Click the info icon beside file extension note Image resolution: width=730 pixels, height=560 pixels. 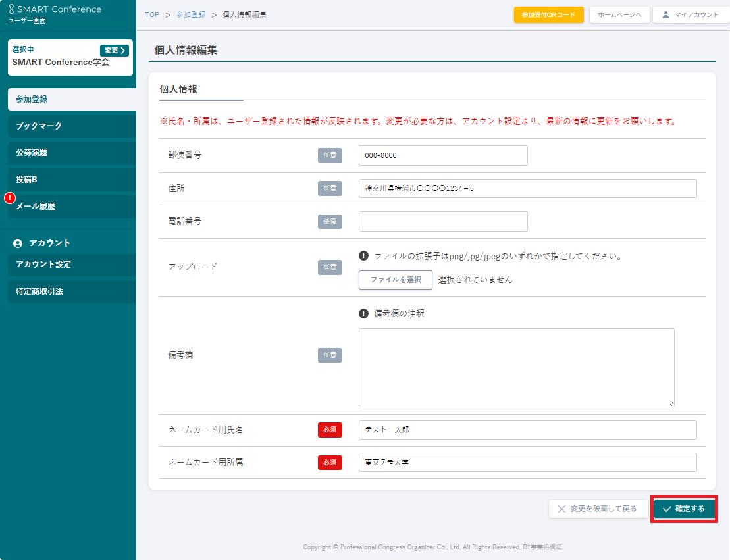[x=363, y=256]
